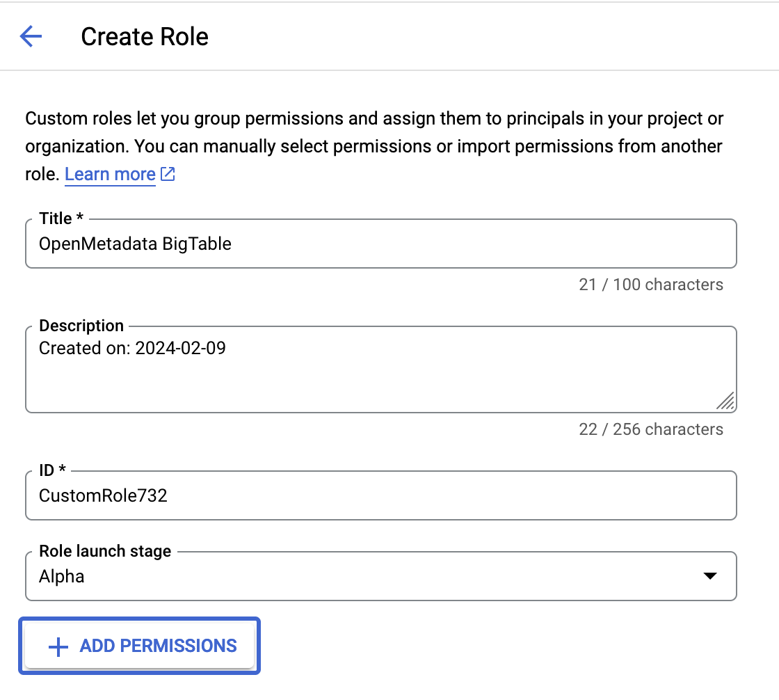Click the 22 / 256 characters counter

coord(651,429)
